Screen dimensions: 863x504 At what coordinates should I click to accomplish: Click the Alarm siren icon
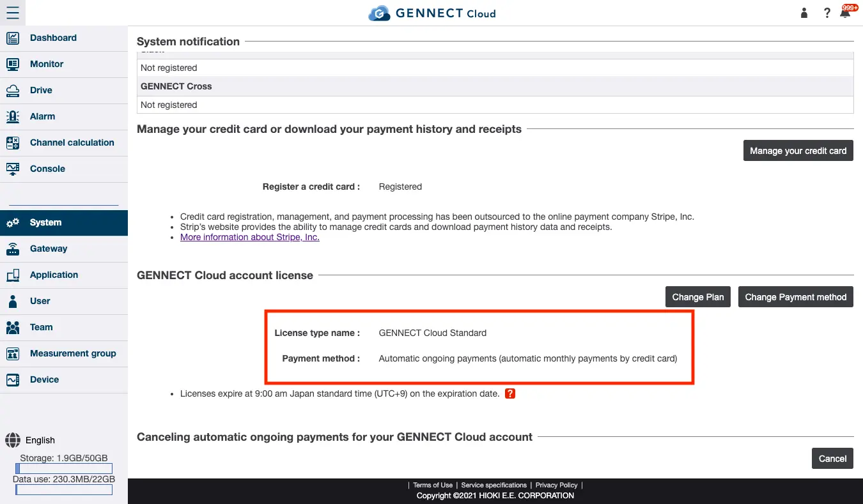click(13, 117)
